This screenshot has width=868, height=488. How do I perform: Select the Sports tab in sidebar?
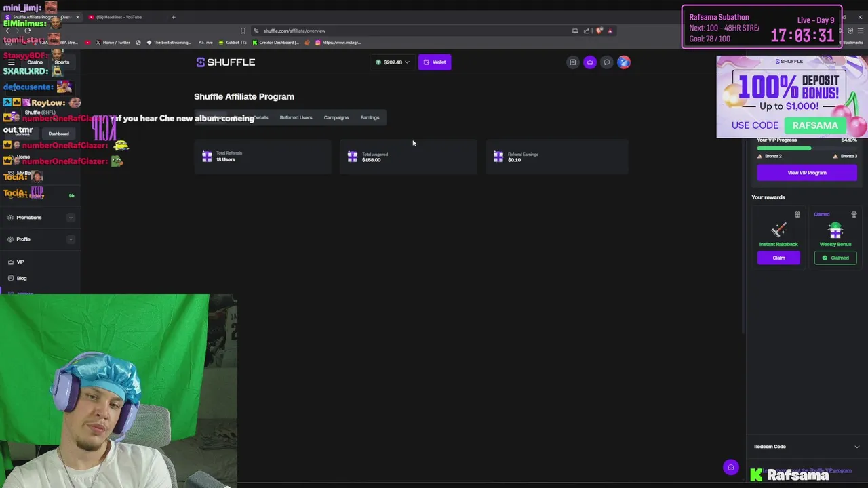tap(62, 62)
